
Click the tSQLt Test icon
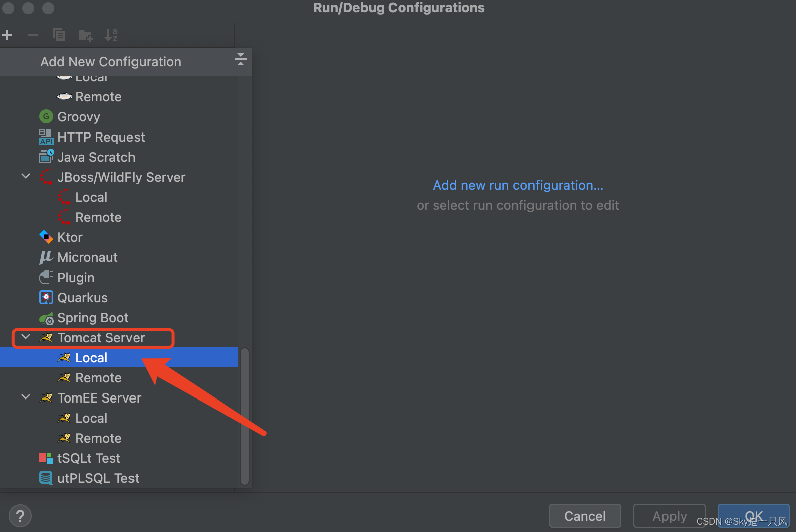click(46, 458)
